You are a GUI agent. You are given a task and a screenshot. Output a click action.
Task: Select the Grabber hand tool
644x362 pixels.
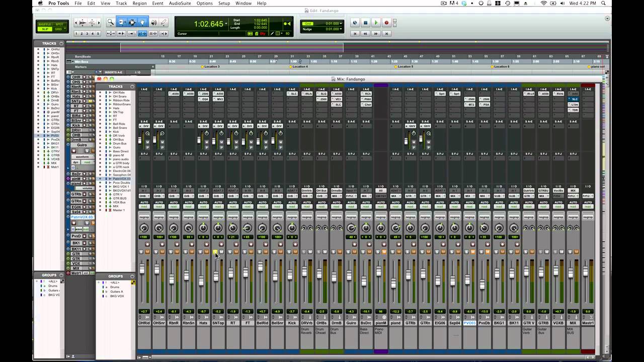tap(142, 23)
